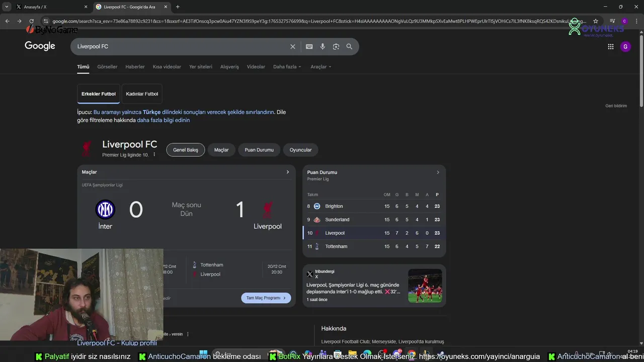Open 'daha fazla bilgi edinin' link
644x362 pixels.
coord(164,120)
